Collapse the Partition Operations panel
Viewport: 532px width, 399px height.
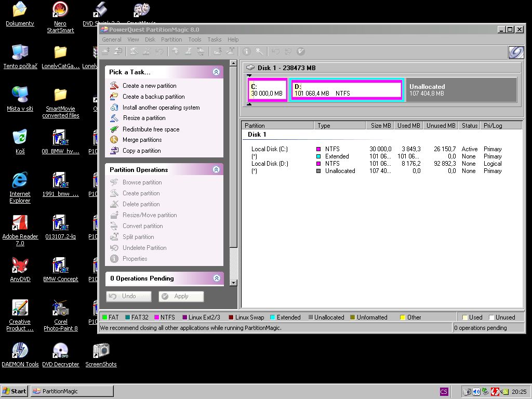pos(216,170)
